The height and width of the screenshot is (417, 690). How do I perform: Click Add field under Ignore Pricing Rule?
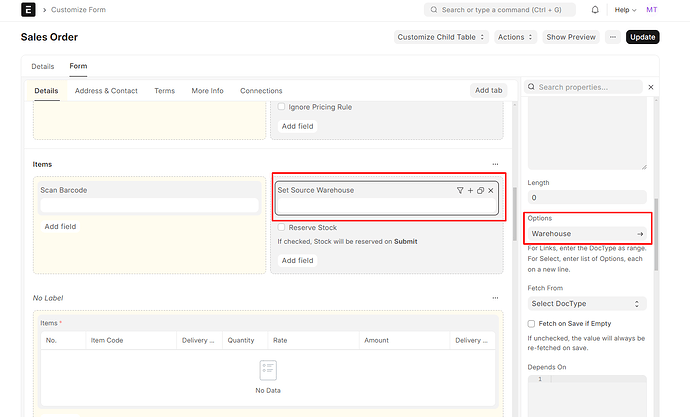(x=297, y=126)
